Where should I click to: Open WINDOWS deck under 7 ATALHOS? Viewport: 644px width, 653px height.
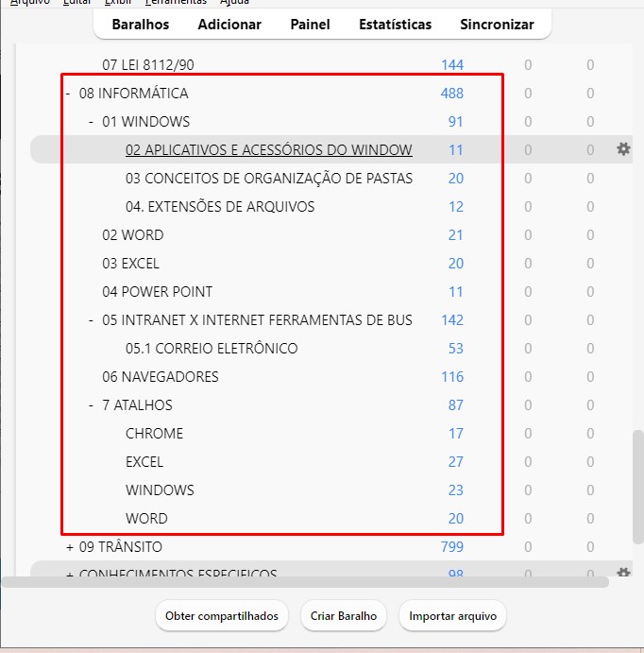[x=160, y=490]
